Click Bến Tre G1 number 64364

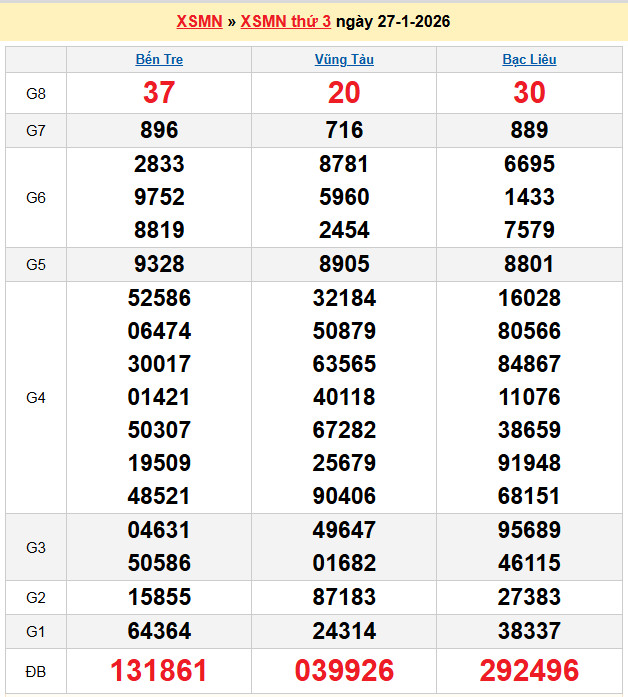[159, 631]
